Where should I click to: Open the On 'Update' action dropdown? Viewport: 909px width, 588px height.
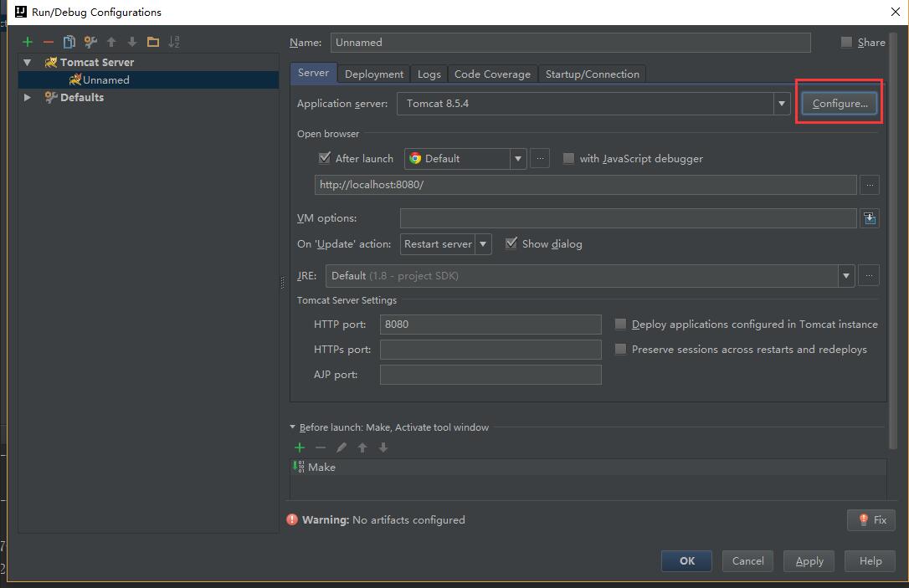coord(446,244)
